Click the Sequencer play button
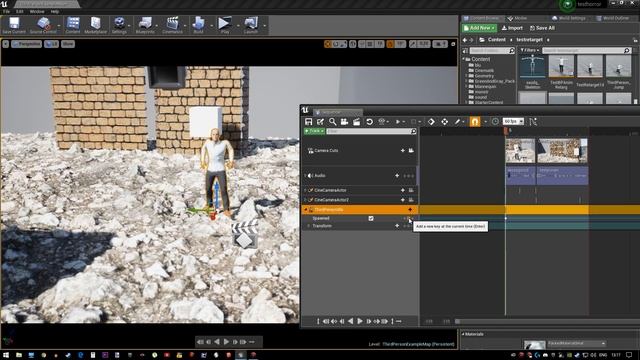 (x=360, y=322)
